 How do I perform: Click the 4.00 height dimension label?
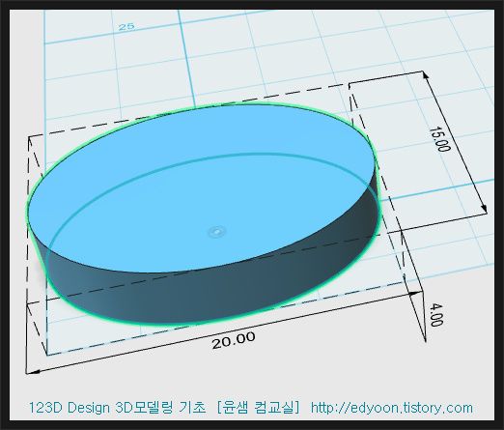(x=436, y=315)
